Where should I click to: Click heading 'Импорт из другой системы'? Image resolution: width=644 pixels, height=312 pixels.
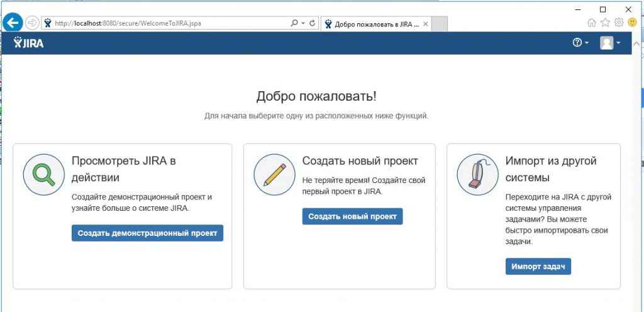(x=551, y=169)
